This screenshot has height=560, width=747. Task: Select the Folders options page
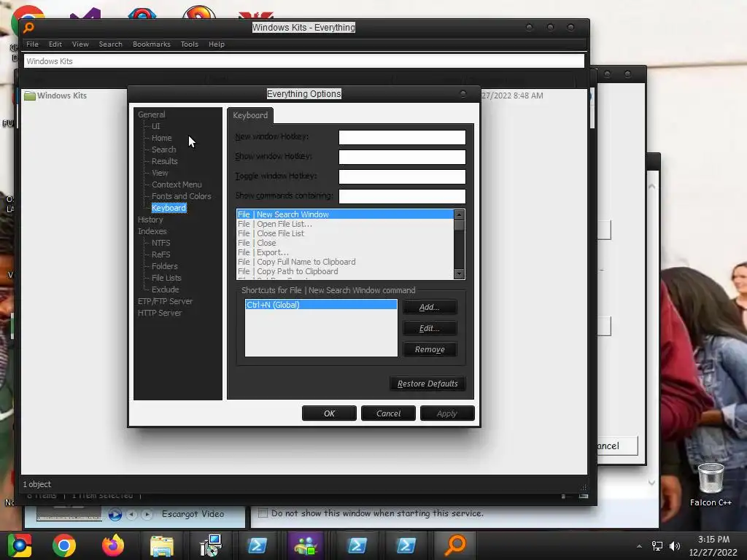point(164,266)
